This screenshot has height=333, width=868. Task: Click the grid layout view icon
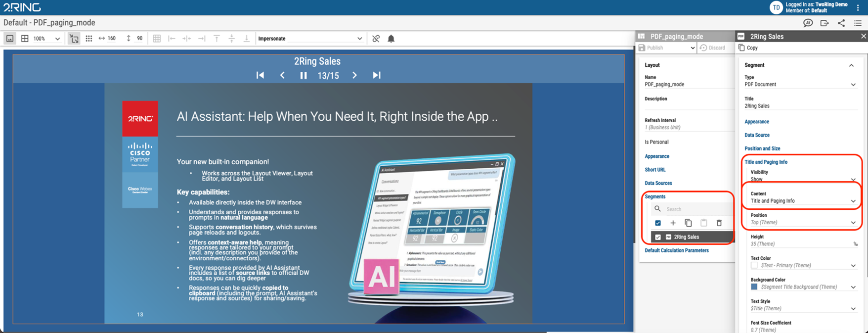tap(25, 39)
